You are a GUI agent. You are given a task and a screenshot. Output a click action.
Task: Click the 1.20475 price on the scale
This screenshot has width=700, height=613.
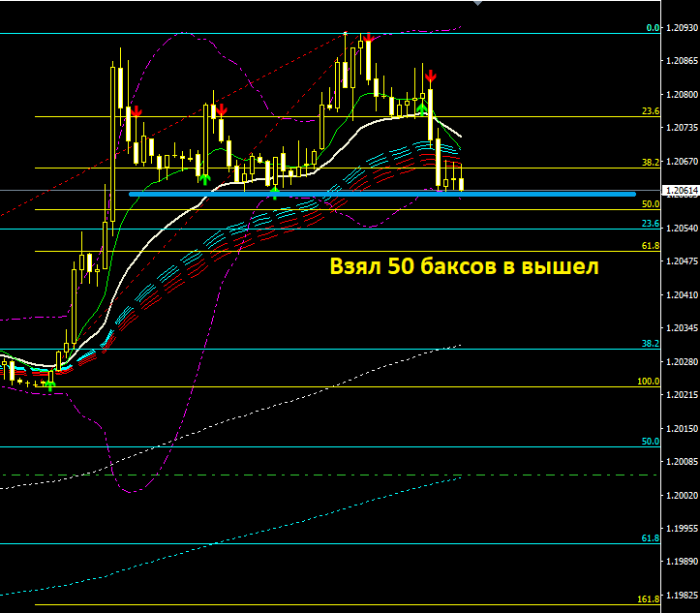click(x=682, y=261)
